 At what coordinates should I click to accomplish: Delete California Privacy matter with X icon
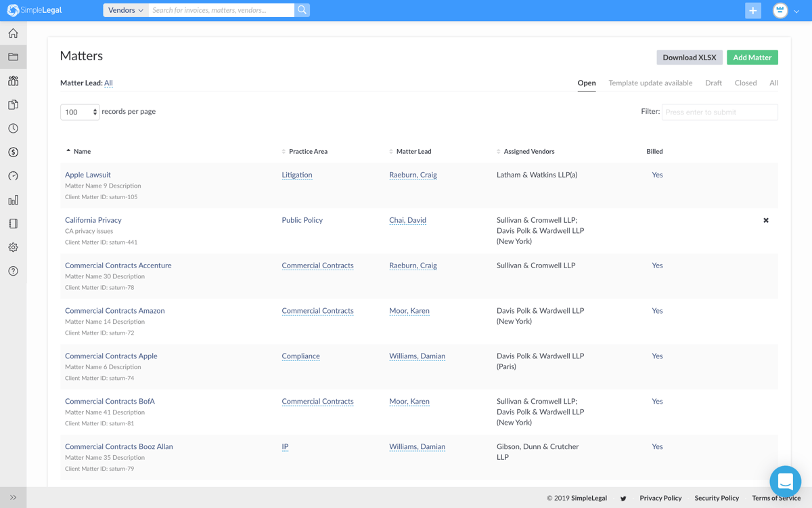766,220
